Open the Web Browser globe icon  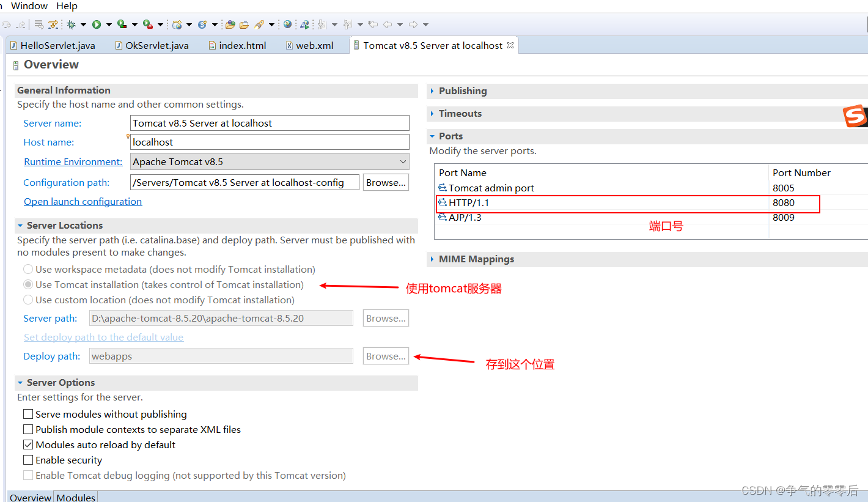287,24
